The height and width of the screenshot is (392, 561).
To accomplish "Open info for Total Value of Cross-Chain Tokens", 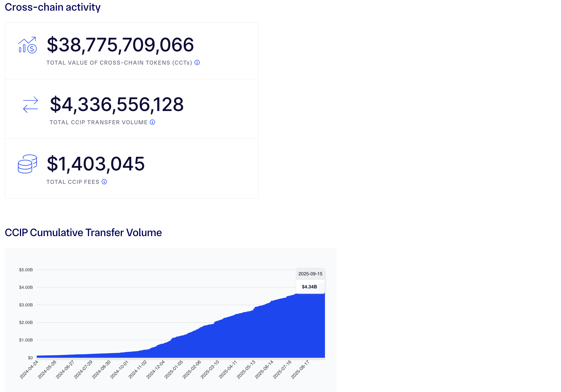I will (x=197, y=62).
